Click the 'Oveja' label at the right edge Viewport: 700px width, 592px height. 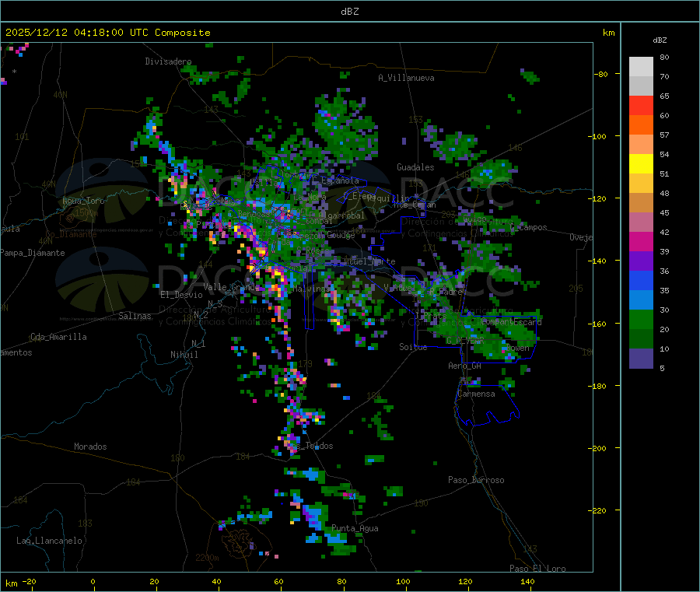[581, 237]
